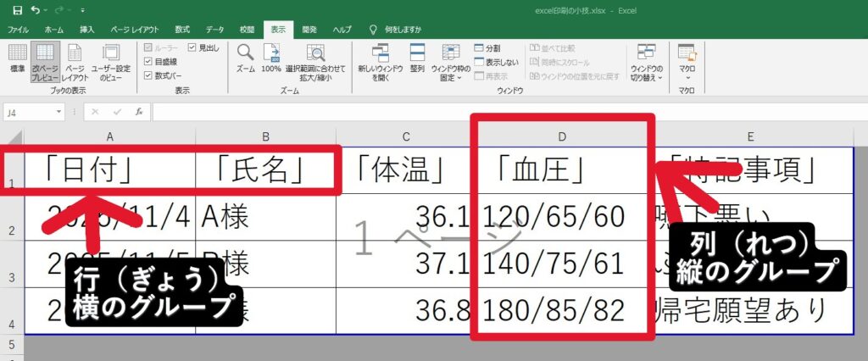This screenshot has width=868, height=361.
Task: Switch to the 数式 ribbon tab
Action: (x=182, y=29)
